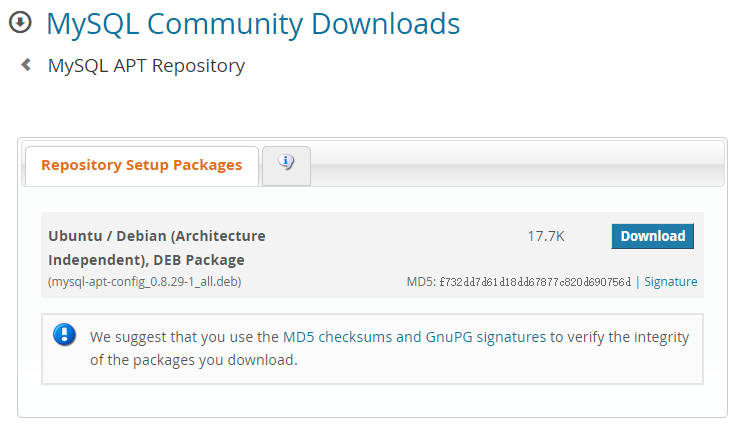Click the circled download arrow icon beside heading

point(20,22)
